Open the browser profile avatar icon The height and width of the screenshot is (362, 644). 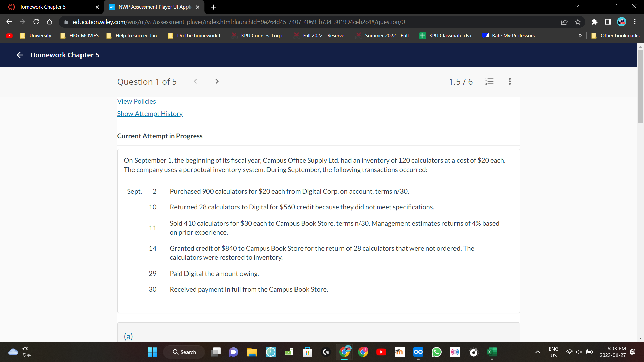point(621,22)
